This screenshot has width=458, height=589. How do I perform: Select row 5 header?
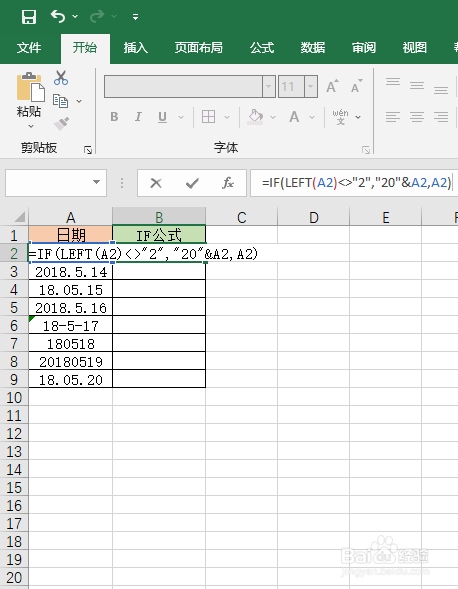pyautogui.click(x=14, y=308)
